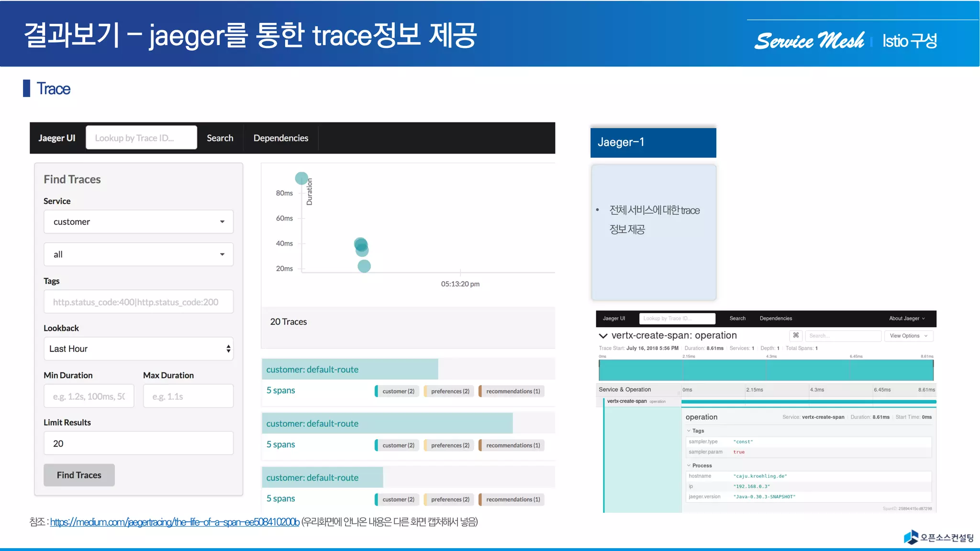The height and width of the screenshot is (551, 980).
Task: Click the 5 spans label of first trace
Action: click(x=281, y=390)
